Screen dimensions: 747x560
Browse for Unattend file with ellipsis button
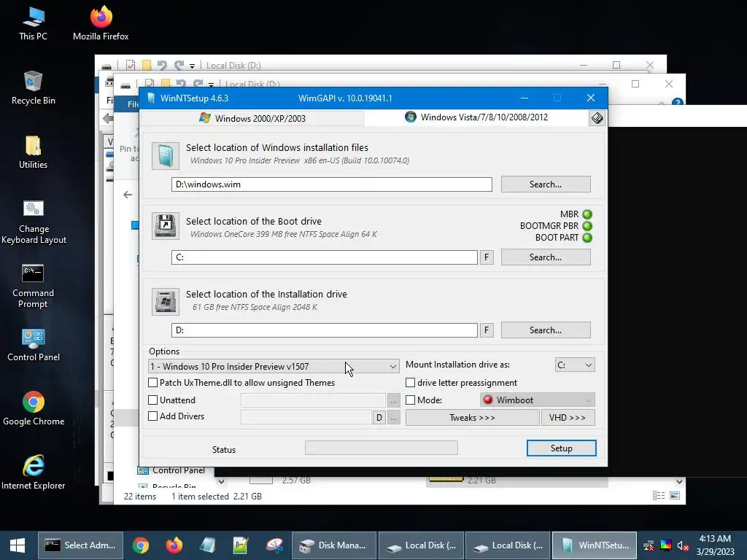point(393,400)
